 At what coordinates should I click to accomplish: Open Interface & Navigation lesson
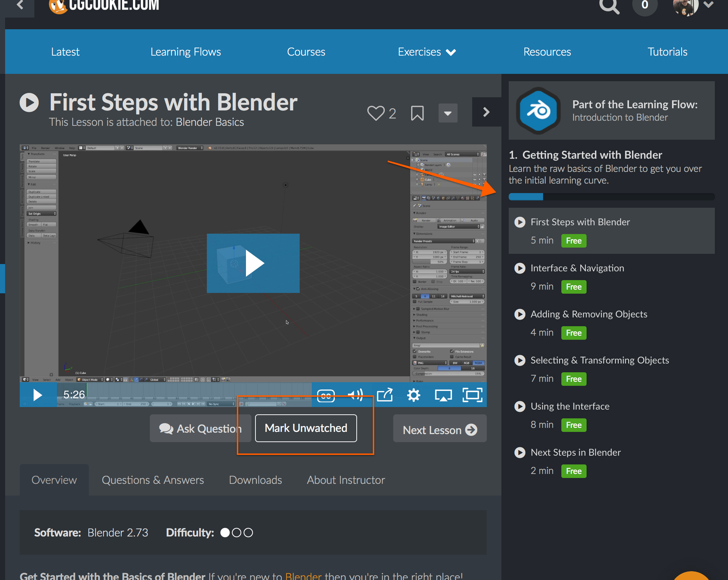click(577, 268)
